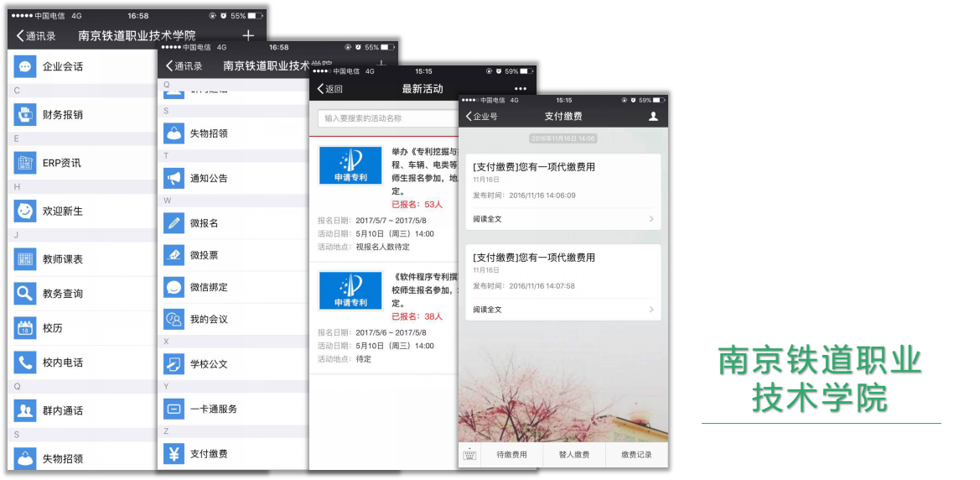Screen dimensions: 980x480
Task: Open 我的会议 meeting icon
Action: [174, 319]
